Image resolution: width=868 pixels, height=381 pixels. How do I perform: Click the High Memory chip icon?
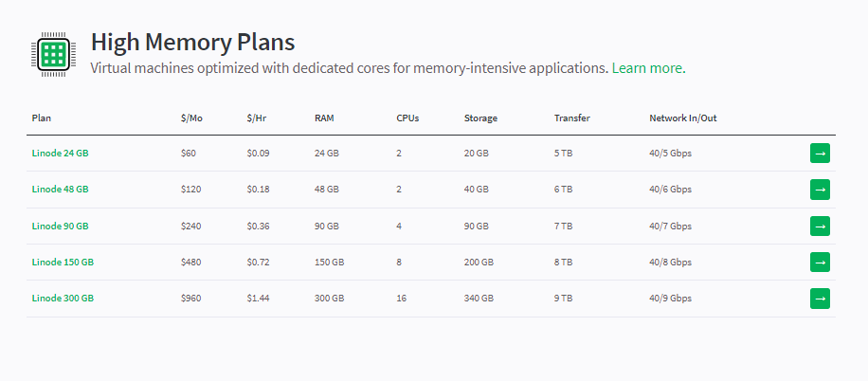53,54
